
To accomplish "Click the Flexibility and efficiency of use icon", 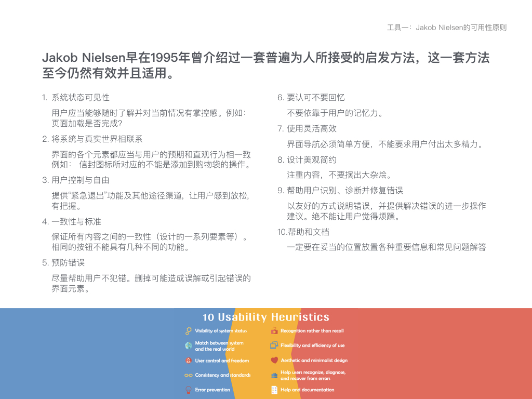I will 274,345.
